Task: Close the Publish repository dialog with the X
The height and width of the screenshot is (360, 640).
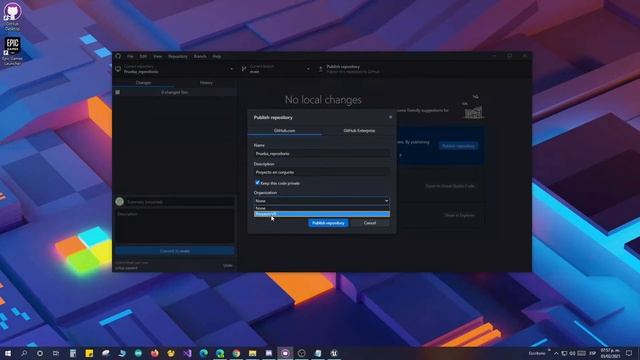Action: pyautogui.click(x=390, y=117)
